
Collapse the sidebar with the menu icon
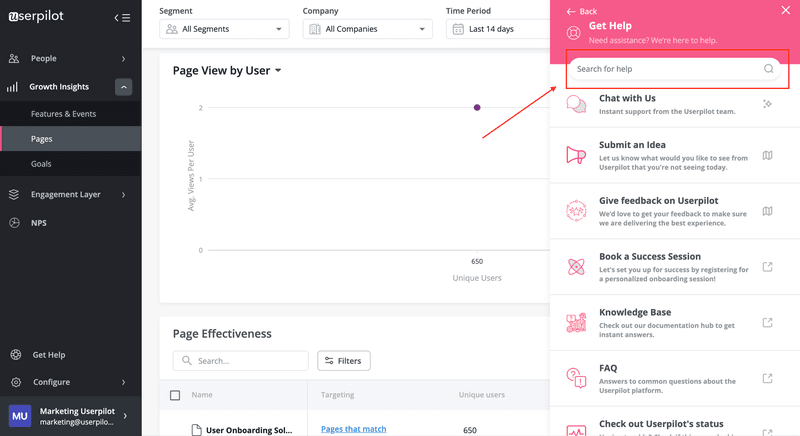(122, 18)
